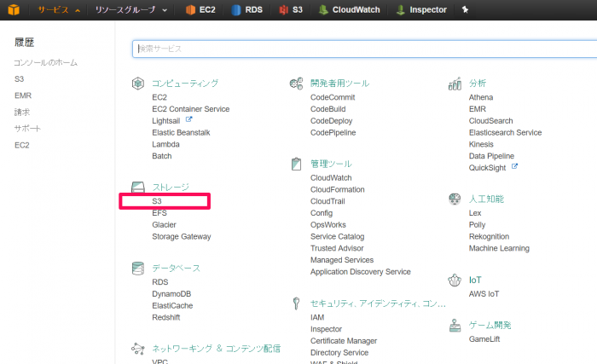Click the 管理ツール clipboard icon

coord(296,165)
